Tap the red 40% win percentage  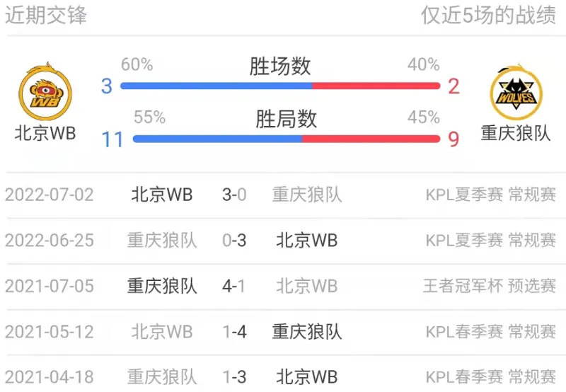click(424, 64)
